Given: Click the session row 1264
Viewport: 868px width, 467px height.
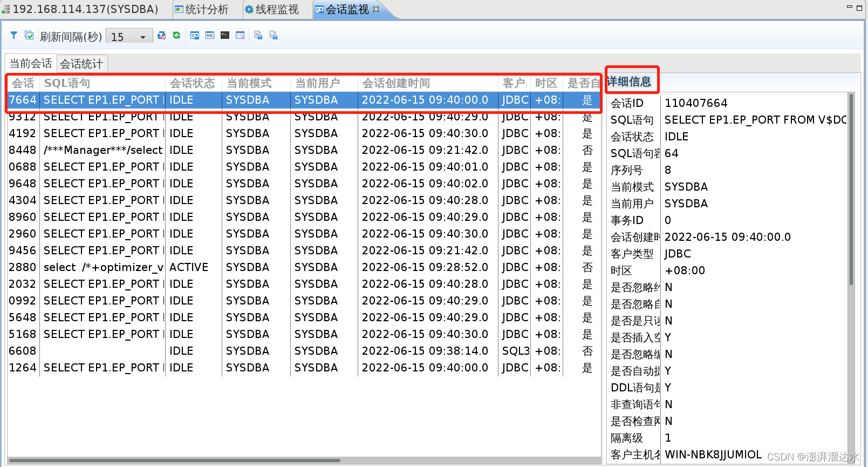Looking at the screenshot, I should [304, 368].
